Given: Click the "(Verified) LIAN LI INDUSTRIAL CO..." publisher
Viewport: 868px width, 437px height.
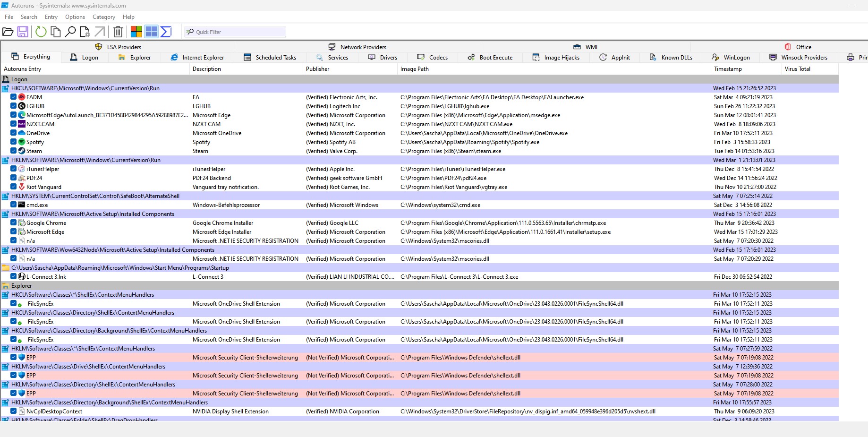Looking at the screenshot, I should [x=350, y=277].
